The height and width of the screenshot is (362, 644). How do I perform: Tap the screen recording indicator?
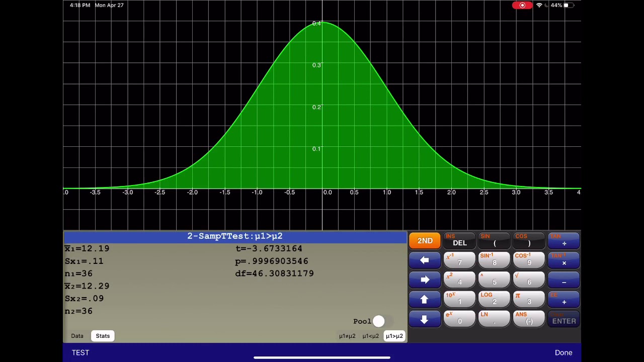(x=522, y=5)
